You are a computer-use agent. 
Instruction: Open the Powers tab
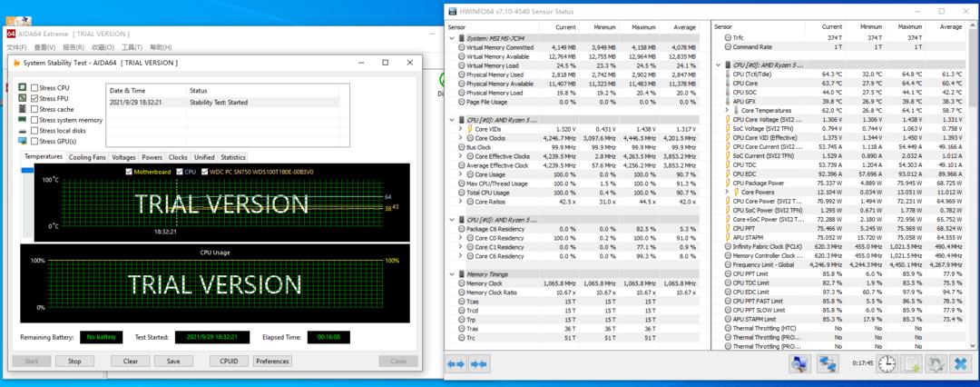click(152, 157)
